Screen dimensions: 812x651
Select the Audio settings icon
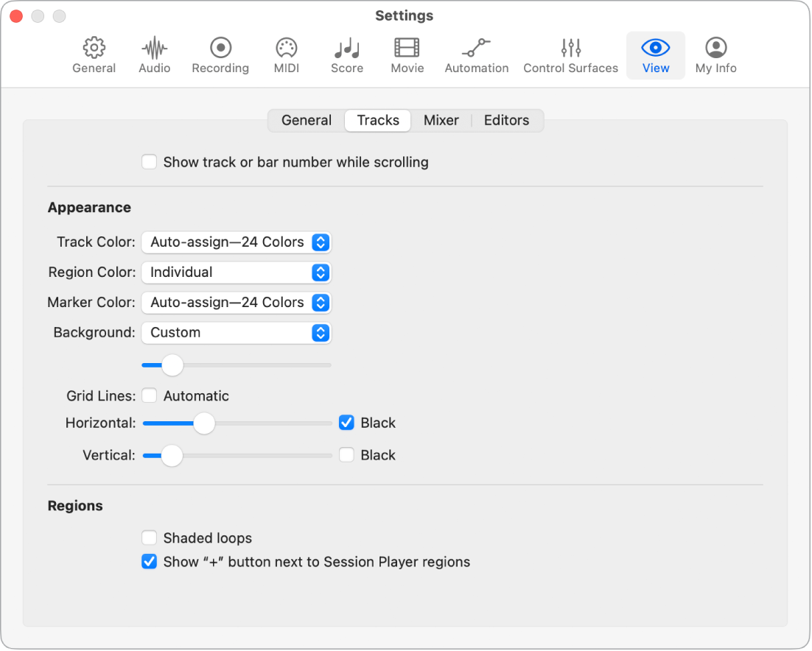pos(154,54)
